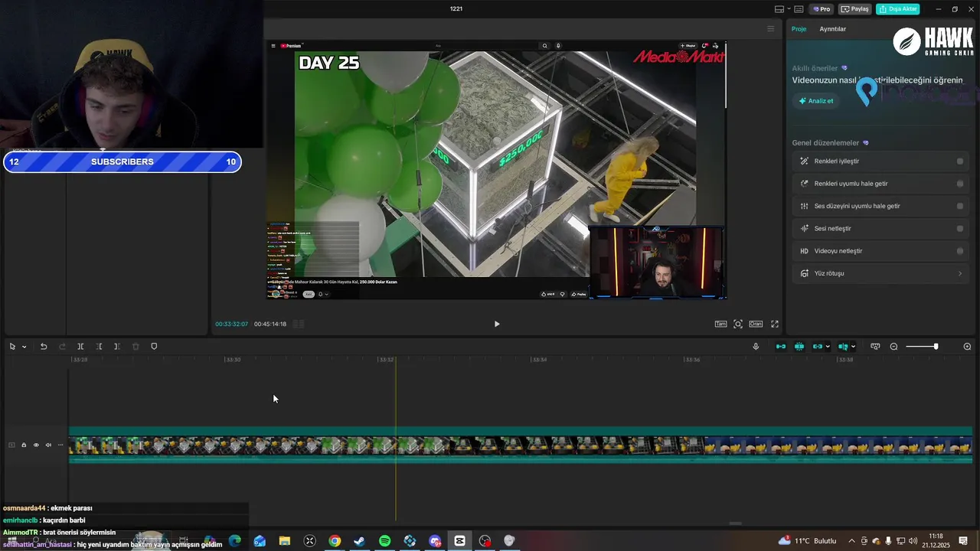Open Steam from the taskbar
Screen dimensions: 980x551
(x=359, y=541)
